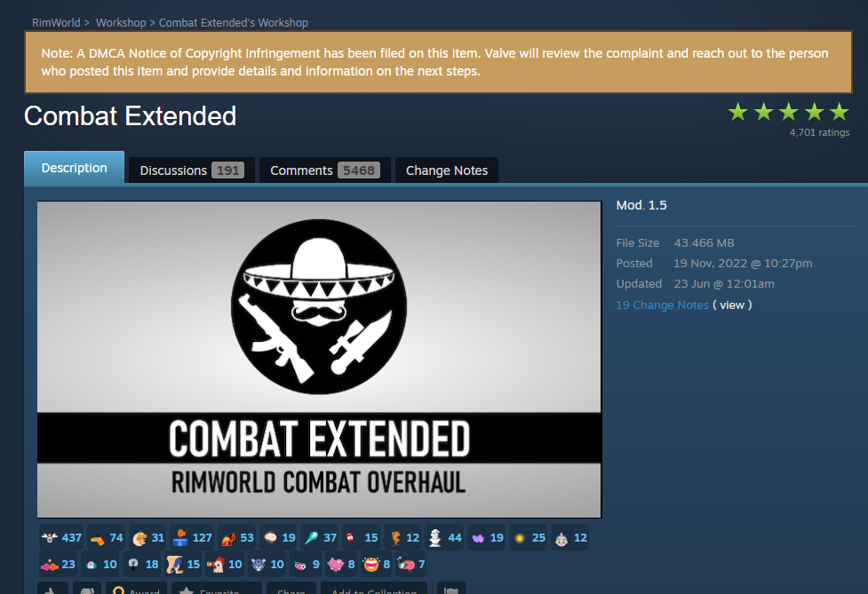868x594 pixels.
Task: Click the Combat Extended page title
Action: coord(130,116)
